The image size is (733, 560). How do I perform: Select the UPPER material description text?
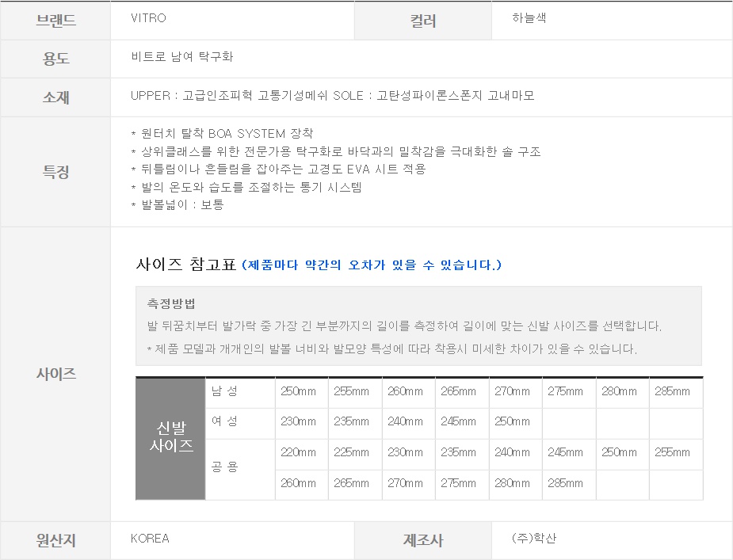332,96
